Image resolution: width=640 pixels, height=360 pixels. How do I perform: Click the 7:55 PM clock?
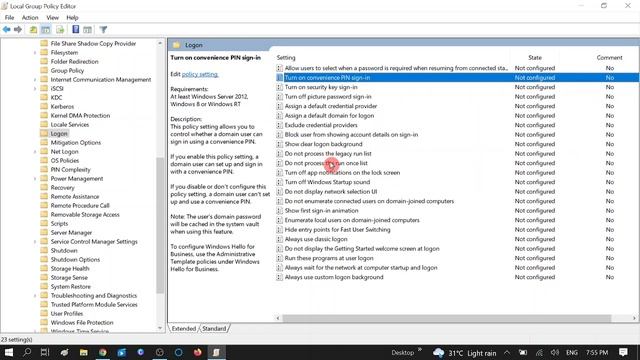click(597, 353)
